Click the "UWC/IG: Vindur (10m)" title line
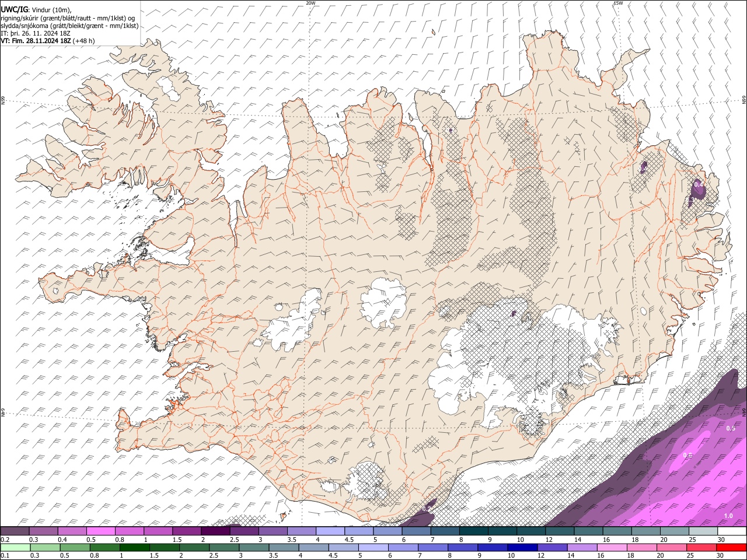 click(36, 10)
